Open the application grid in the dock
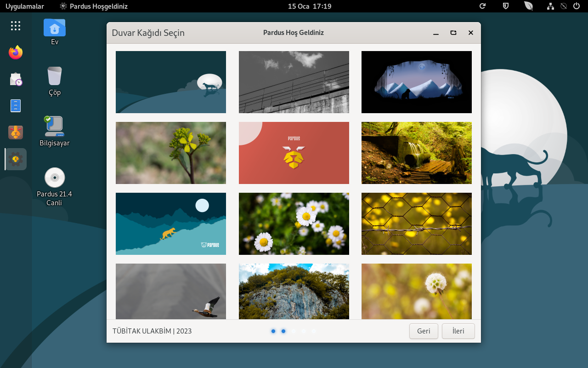 (x=16, y=26)
